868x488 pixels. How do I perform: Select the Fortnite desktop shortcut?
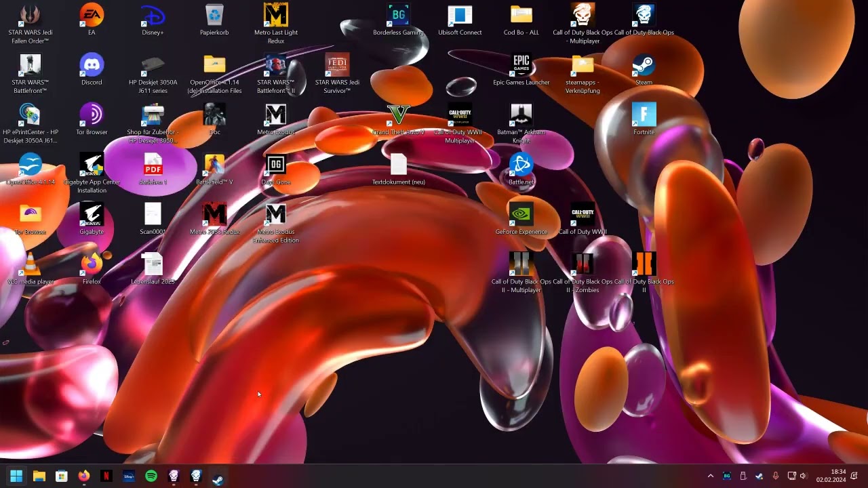point(644,120)
